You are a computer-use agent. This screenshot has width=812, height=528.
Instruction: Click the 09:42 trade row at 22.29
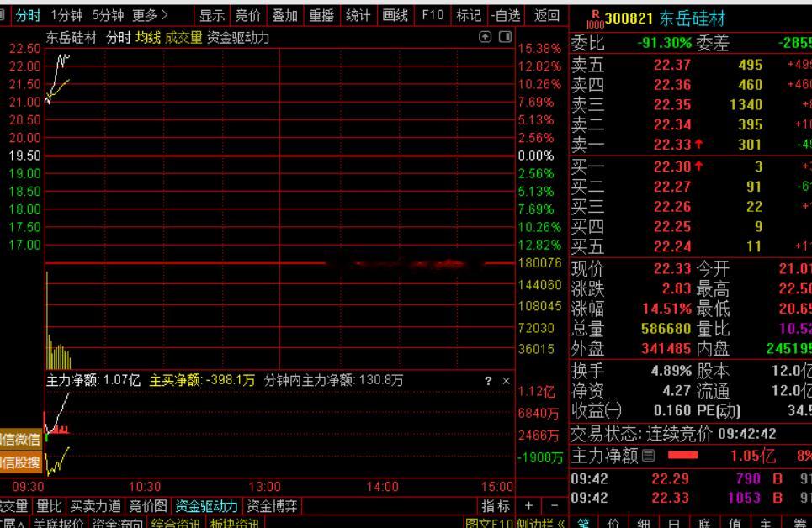[690, 478]
